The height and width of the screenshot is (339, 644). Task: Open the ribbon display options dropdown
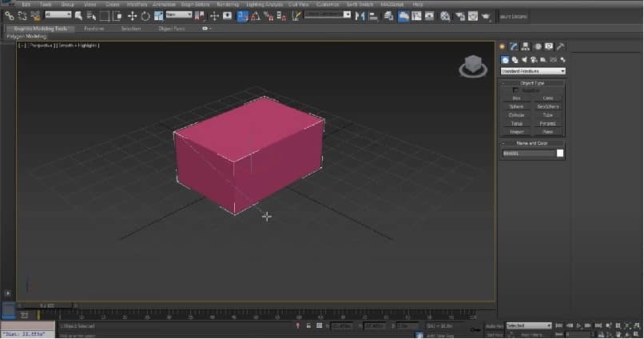pos(207,28)
